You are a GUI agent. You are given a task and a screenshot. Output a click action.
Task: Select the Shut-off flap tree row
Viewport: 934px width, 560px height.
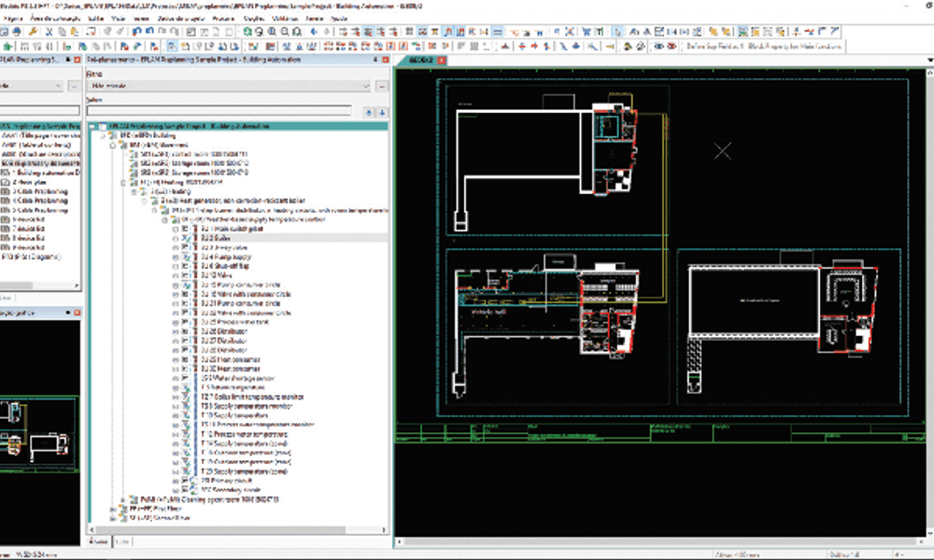pyautogui.click(x=224, y=266)
